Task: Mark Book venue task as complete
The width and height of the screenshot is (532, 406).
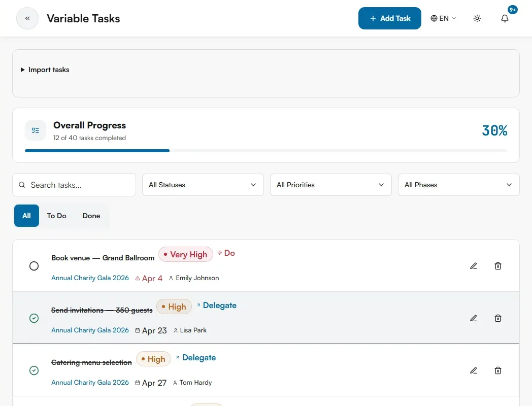Action: point(34,266)
